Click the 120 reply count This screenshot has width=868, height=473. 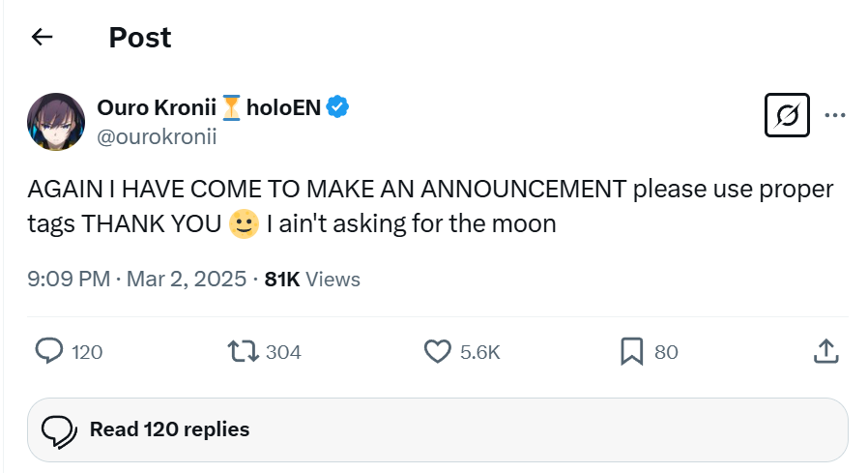coord(87,352)
